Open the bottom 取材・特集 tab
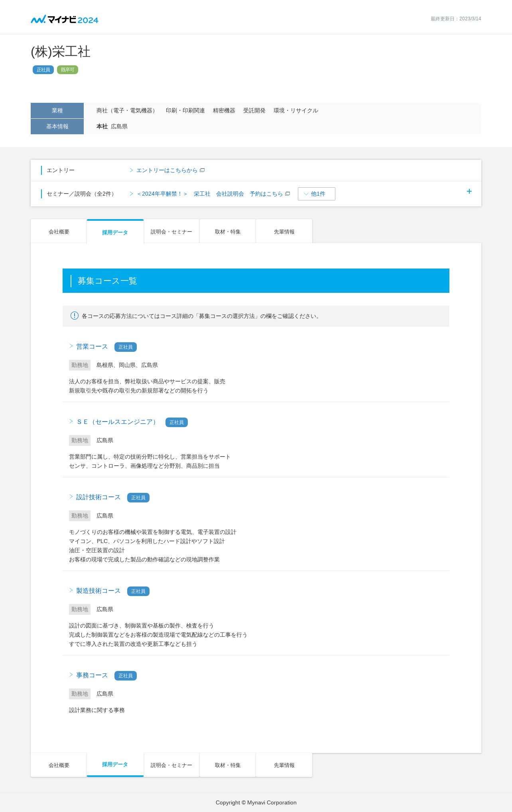Viewport: 512px width, 812px height. tap(228, 765)
